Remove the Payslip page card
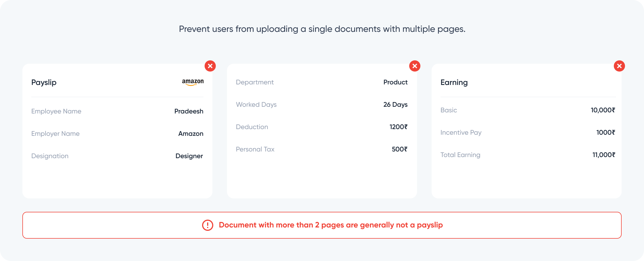 point(210,66)
